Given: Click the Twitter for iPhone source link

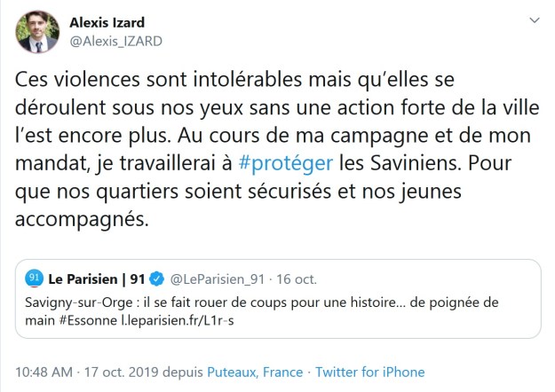Looking at the screenshot, I should (x=370, y=372).
